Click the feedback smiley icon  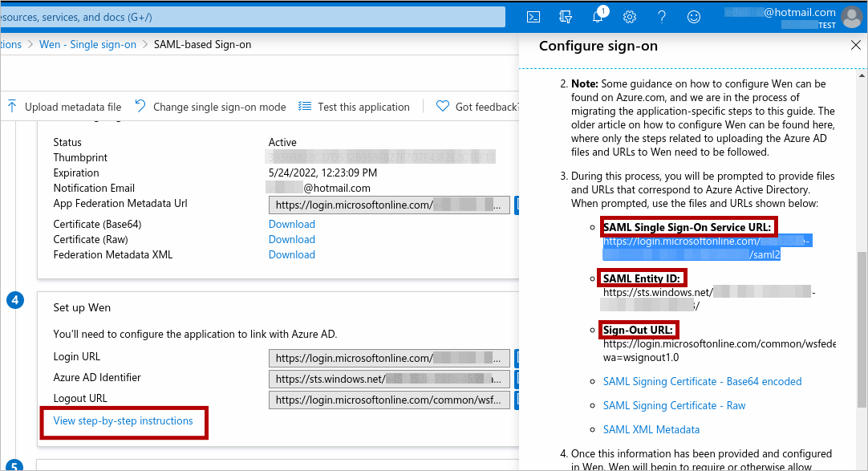[694, 17]
